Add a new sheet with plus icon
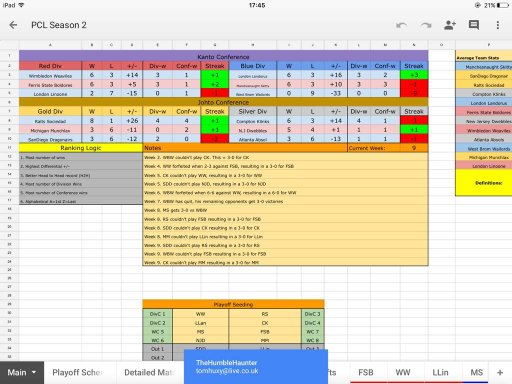 coord(500,373)
